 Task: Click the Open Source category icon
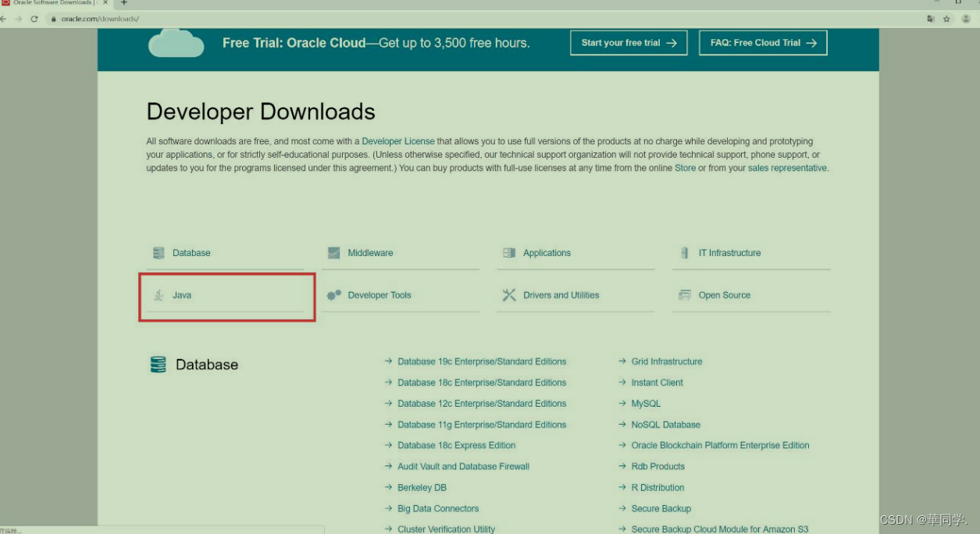tap(685, 295)
